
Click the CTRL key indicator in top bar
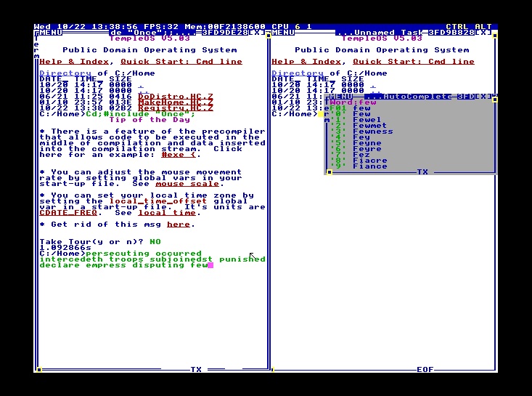457,27
